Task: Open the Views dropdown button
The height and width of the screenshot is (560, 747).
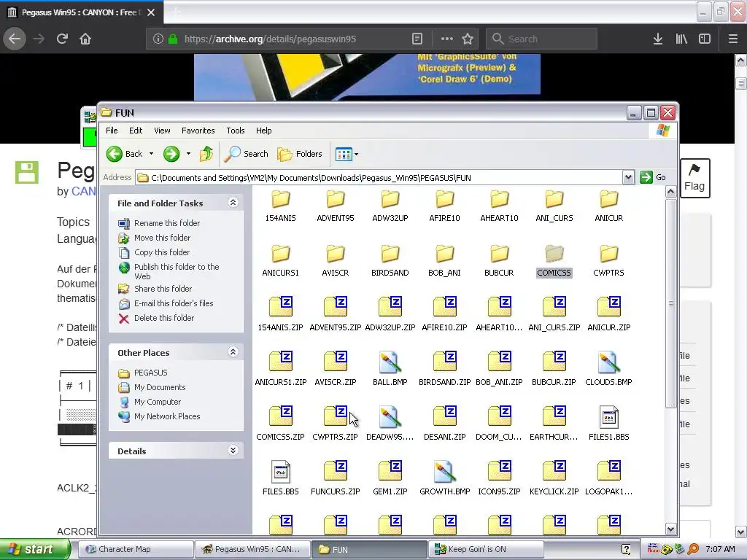Action: coord(347,154)
